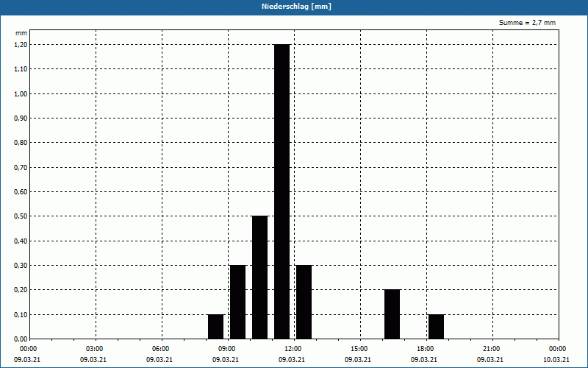This screenshot has height=368, width=588.
Task: Click the 0,20 mm bar after 16:00
Action: click(x=392, y=314)
